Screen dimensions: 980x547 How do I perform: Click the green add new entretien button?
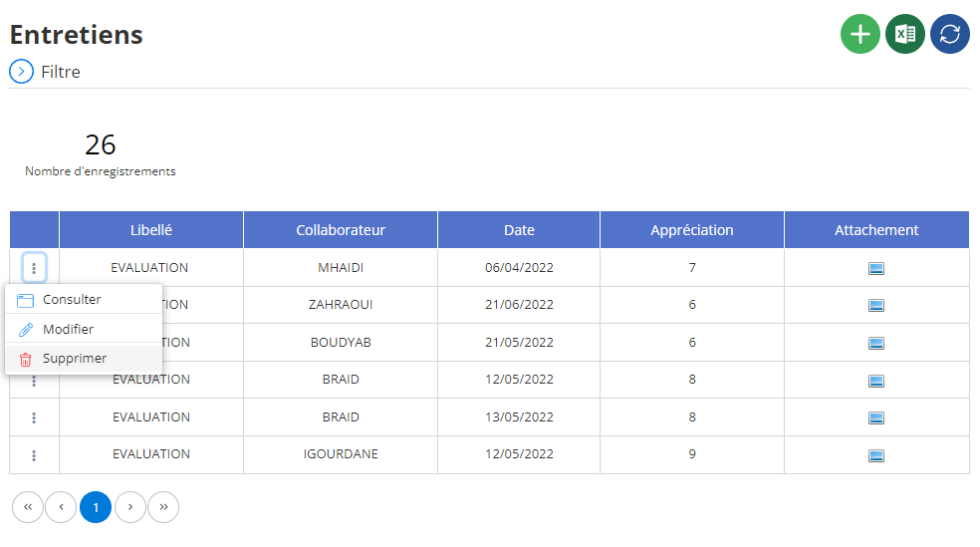click(x=860, y=34)
